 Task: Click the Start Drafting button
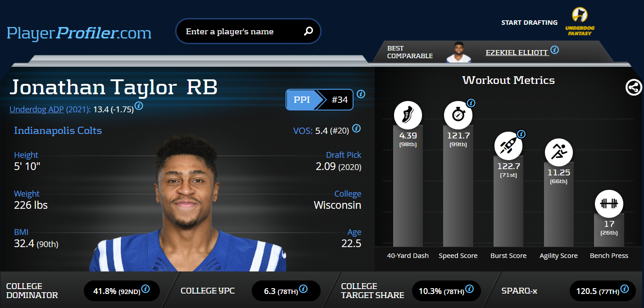tap(529, 23)
